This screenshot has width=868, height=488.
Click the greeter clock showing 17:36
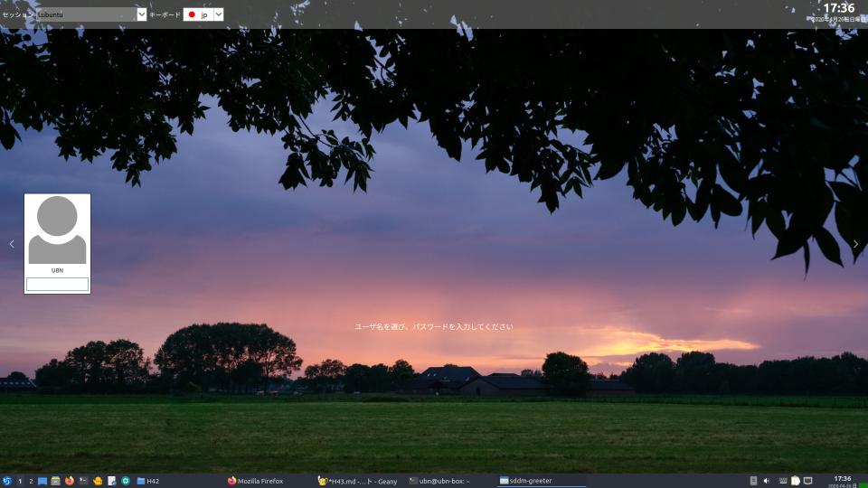point(839,8)
